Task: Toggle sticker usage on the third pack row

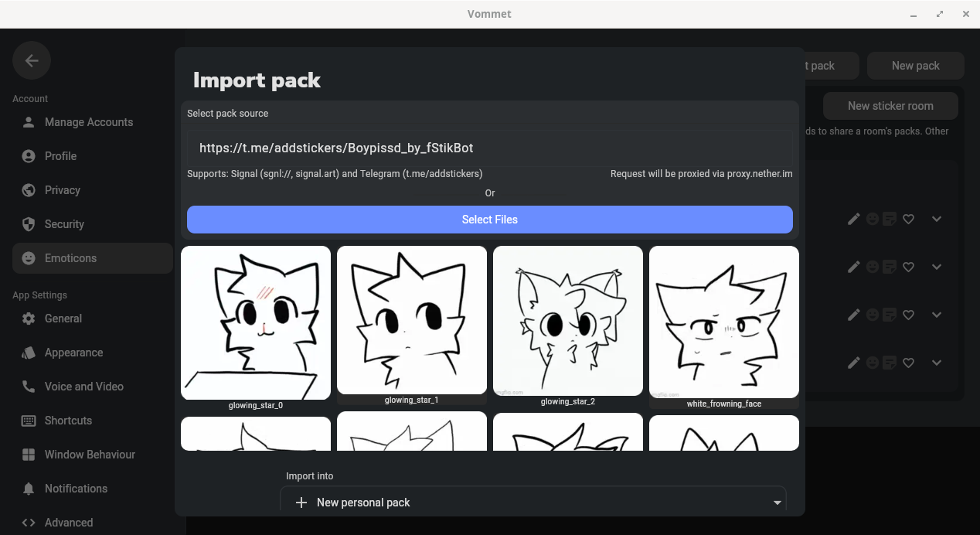Action: 890,315
